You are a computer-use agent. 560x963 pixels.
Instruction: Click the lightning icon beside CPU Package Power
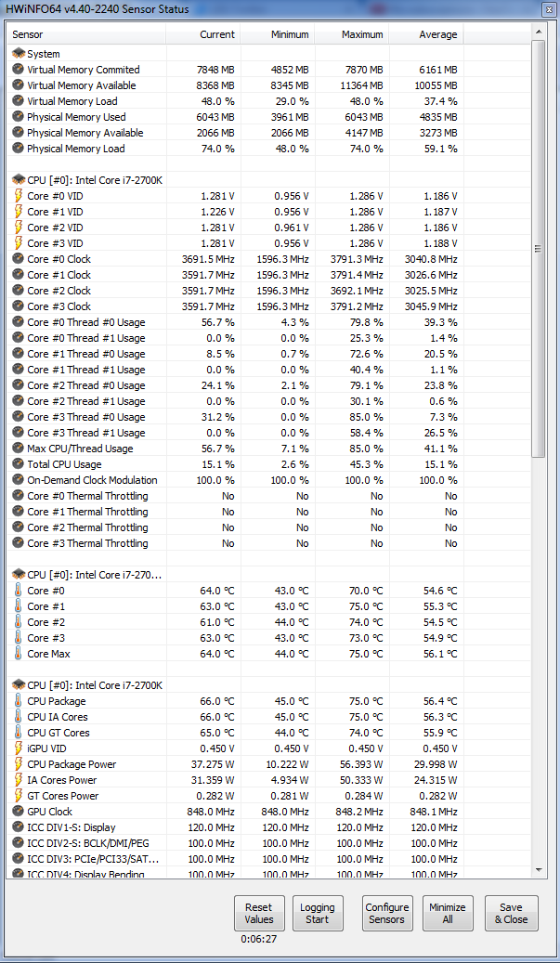tap(18, 764)
